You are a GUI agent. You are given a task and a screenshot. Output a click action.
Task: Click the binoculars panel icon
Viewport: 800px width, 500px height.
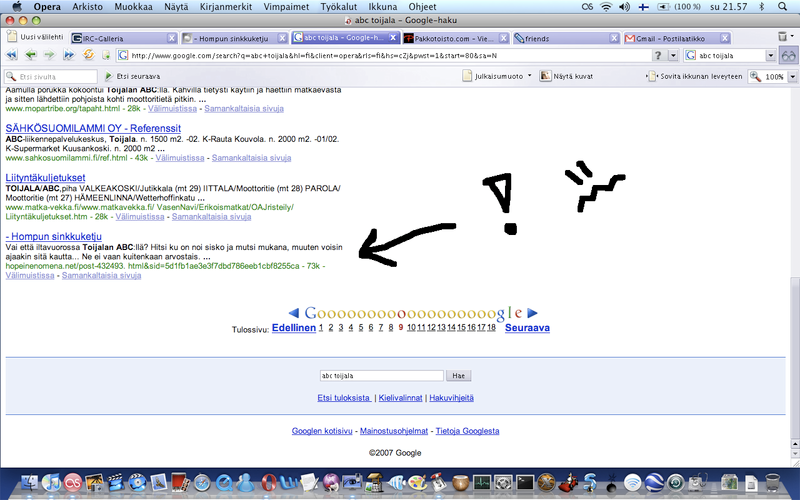pyautogui.click(x=789, y=55)
